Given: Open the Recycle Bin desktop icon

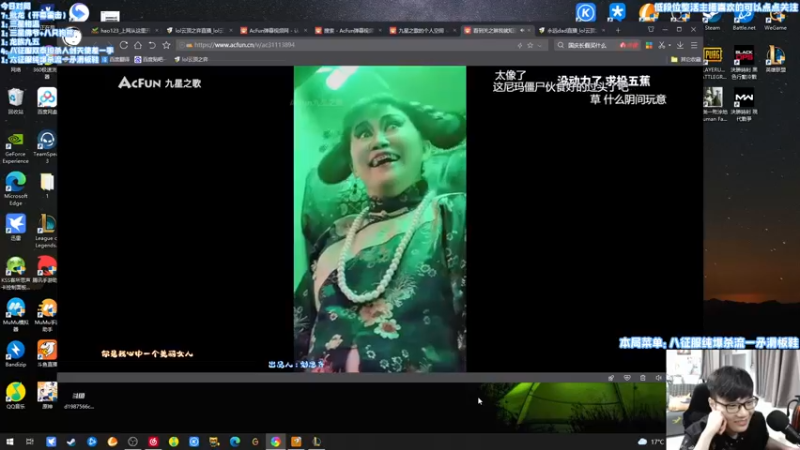Looking at the screenshot, I should click(x=16, y=101).
